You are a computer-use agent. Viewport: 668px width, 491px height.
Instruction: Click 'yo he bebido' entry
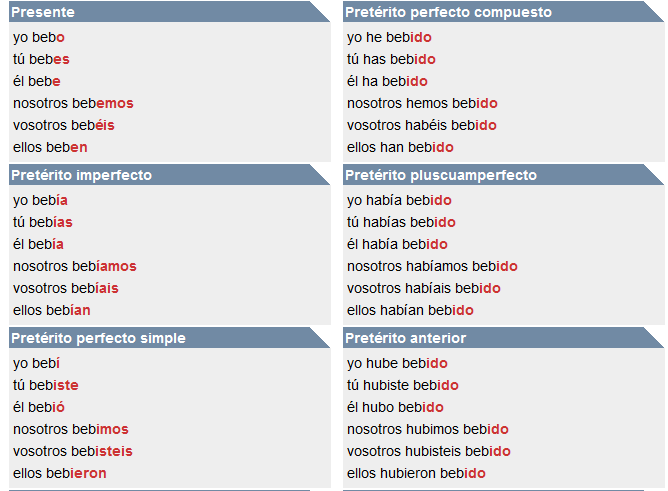(389, 37)
